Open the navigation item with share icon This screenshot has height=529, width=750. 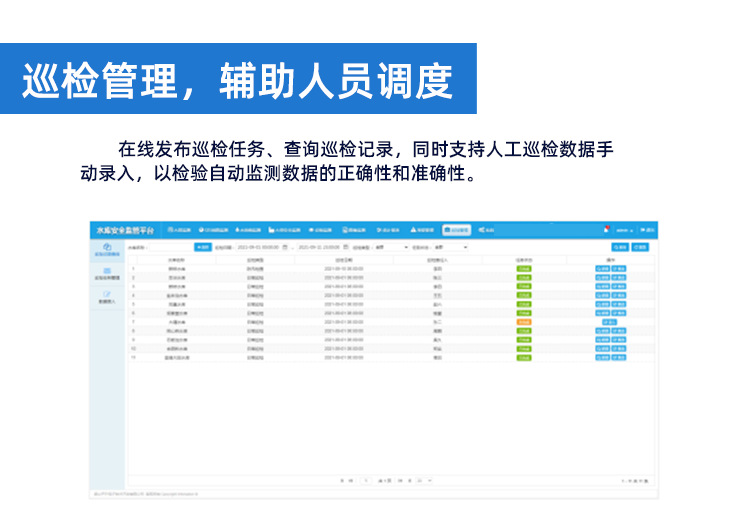point(486,230)
